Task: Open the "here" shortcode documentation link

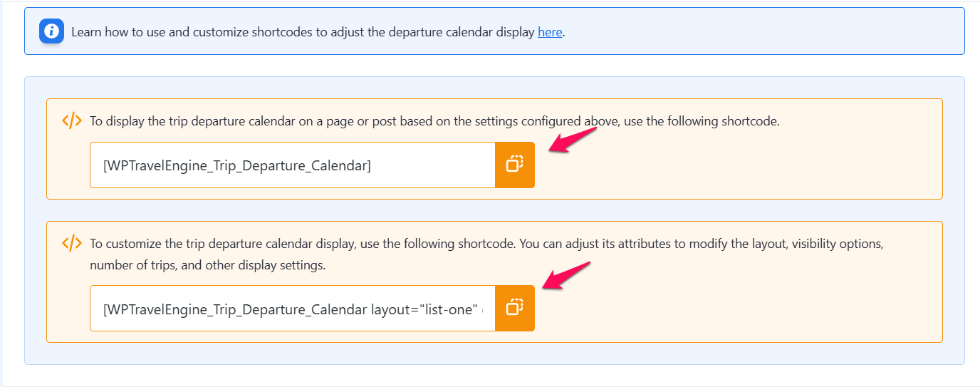Action: pyautogui.click(x=549, y=32)
